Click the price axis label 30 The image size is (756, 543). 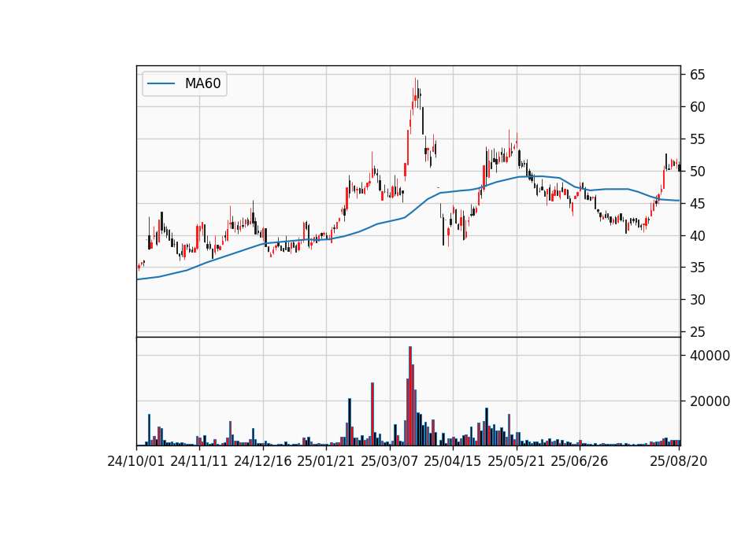698,300
